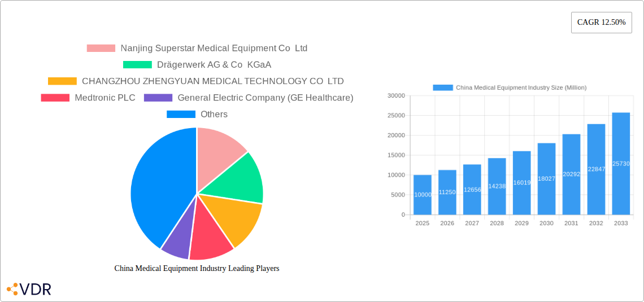Select the orange Changzhou Zhengyuan pie slice

(234, 217)
